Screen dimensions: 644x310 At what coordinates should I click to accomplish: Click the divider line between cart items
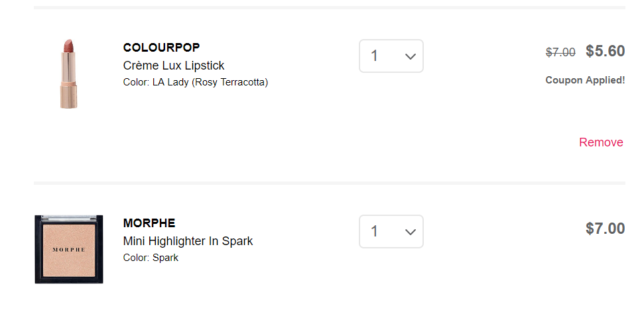pos(329,183)
